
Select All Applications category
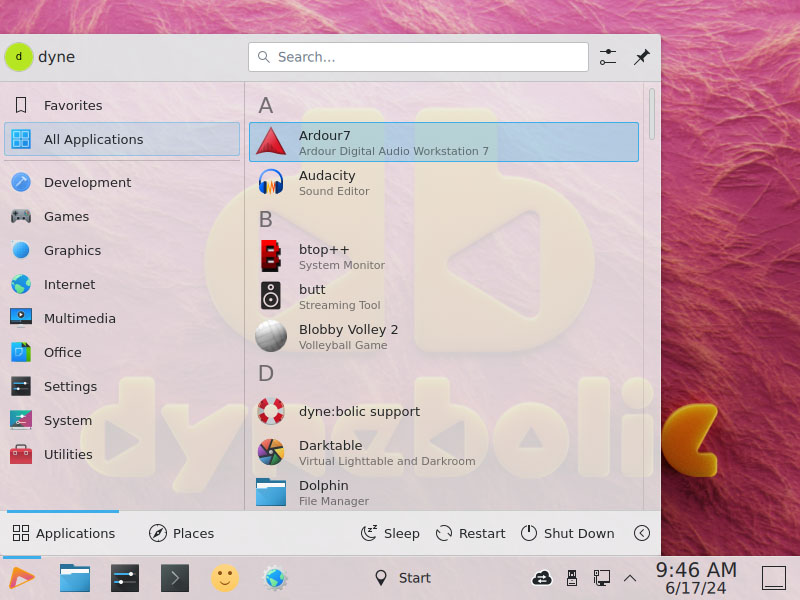point(122,139)
